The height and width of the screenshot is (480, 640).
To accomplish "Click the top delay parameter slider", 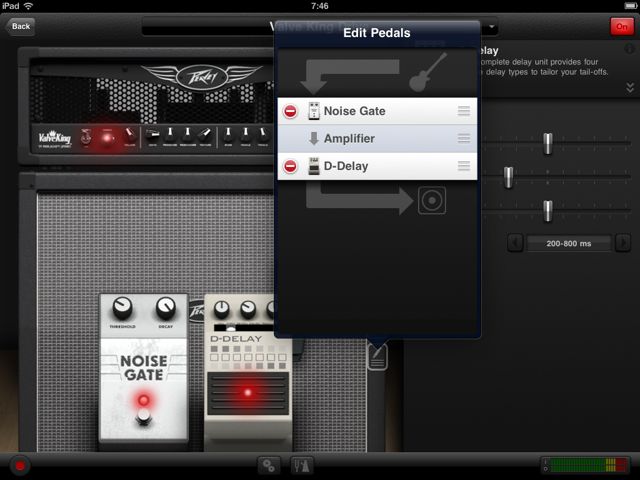I will point(548,143).
